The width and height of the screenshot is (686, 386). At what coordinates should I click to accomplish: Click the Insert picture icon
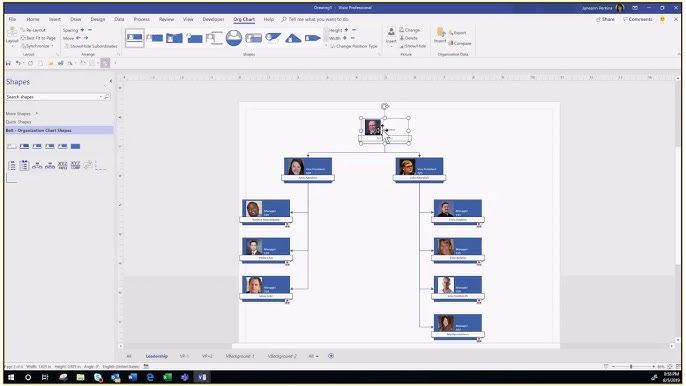coord(391,35)
